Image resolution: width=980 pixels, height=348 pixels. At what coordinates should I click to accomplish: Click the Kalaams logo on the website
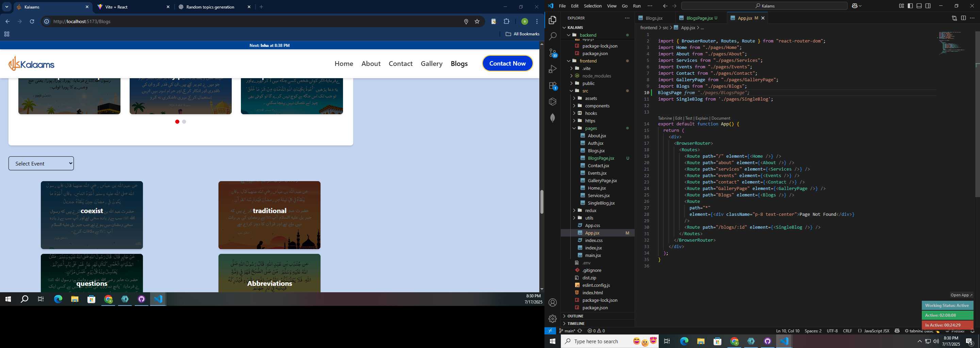pos(32,64)
